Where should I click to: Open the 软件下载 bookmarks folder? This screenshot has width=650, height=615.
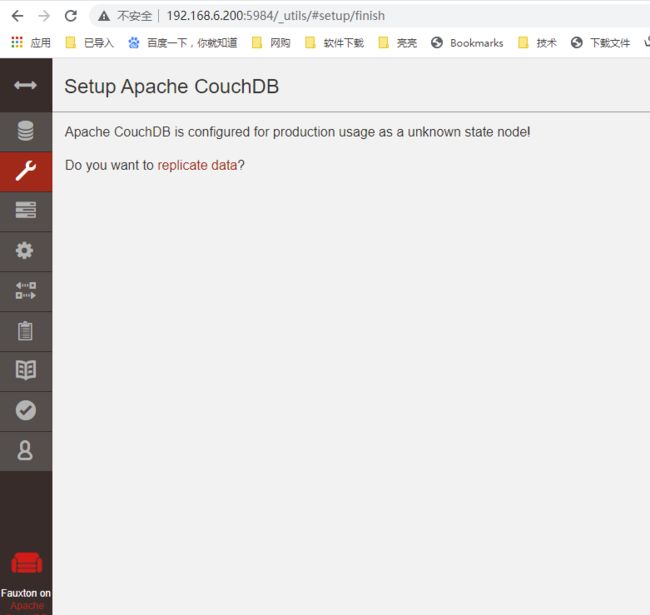point(334,43)
